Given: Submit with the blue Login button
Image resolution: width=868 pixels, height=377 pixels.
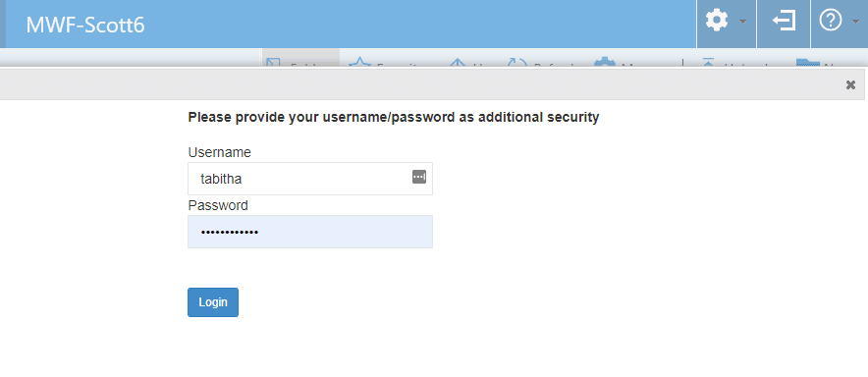Looking at the screenshot, I should click(213, 302).
